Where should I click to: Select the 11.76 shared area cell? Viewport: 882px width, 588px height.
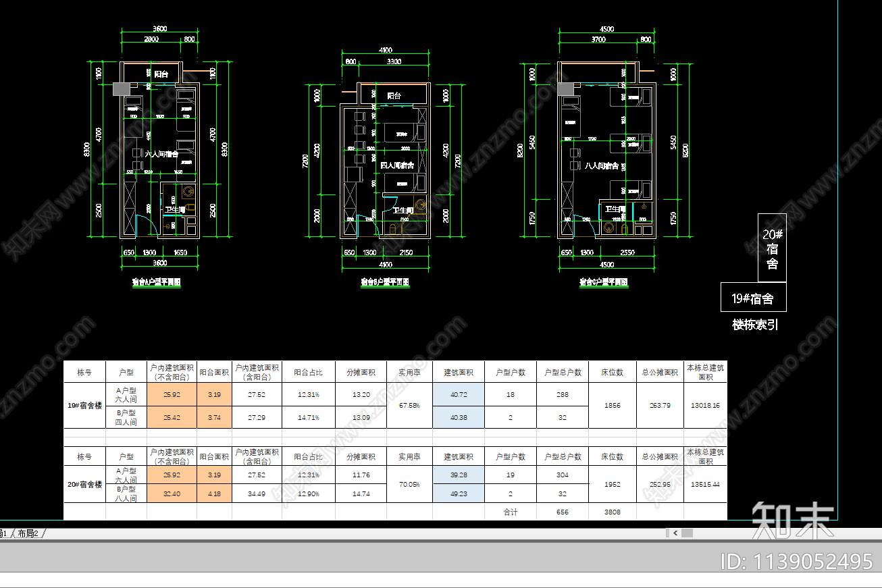(361, 475)
